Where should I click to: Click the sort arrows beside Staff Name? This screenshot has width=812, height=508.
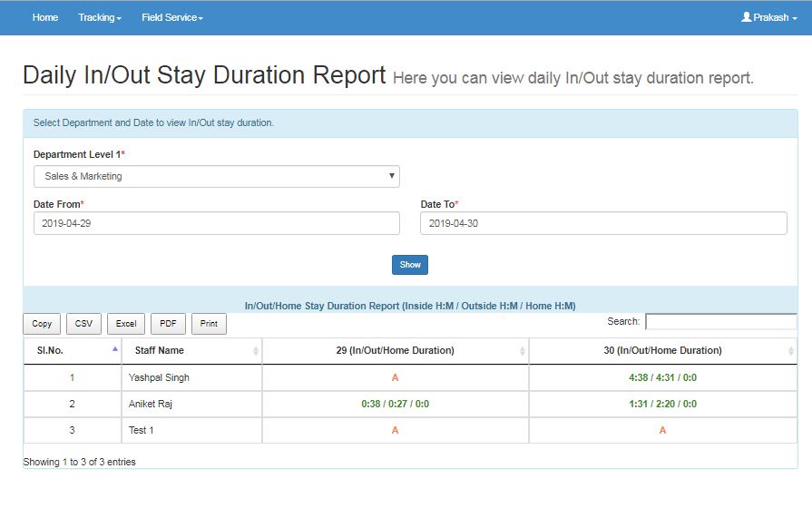[x=255, y=351]
